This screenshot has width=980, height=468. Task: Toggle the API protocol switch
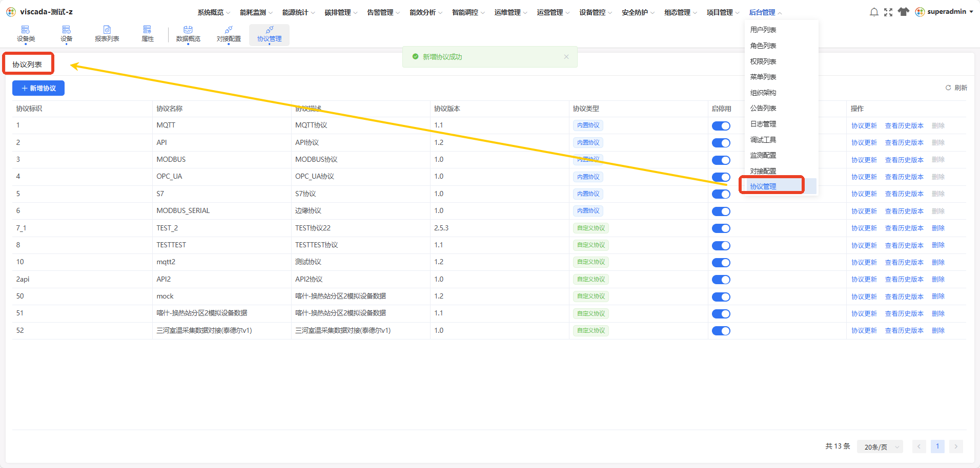pyautogui.click(x=721, y=143)
